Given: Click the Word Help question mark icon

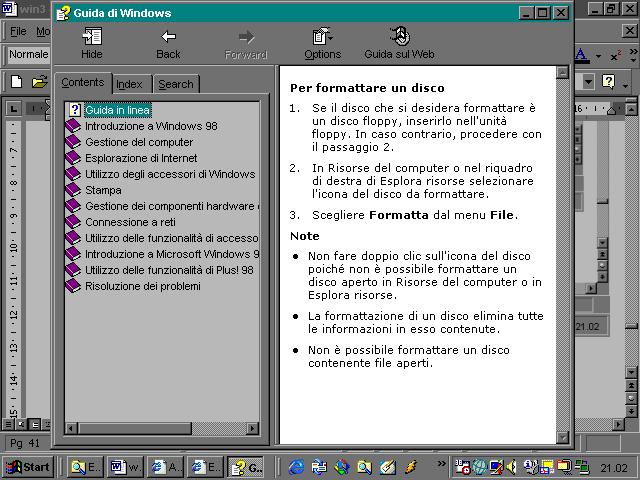Looking at the screenshot, I should [x=608, y=82].
